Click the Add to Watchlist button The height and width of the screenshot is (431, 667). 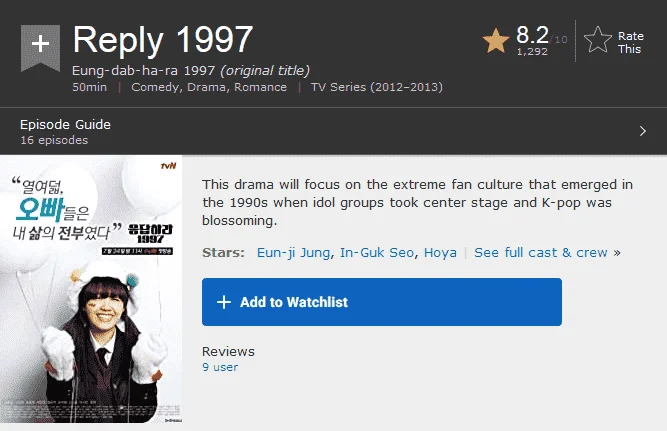(382, 302)
